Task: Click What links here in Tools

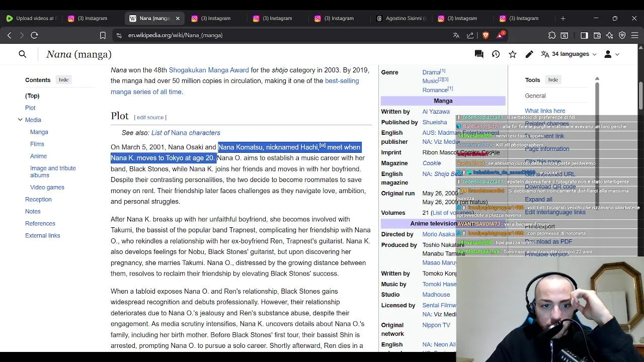Action: pos(545,111)
